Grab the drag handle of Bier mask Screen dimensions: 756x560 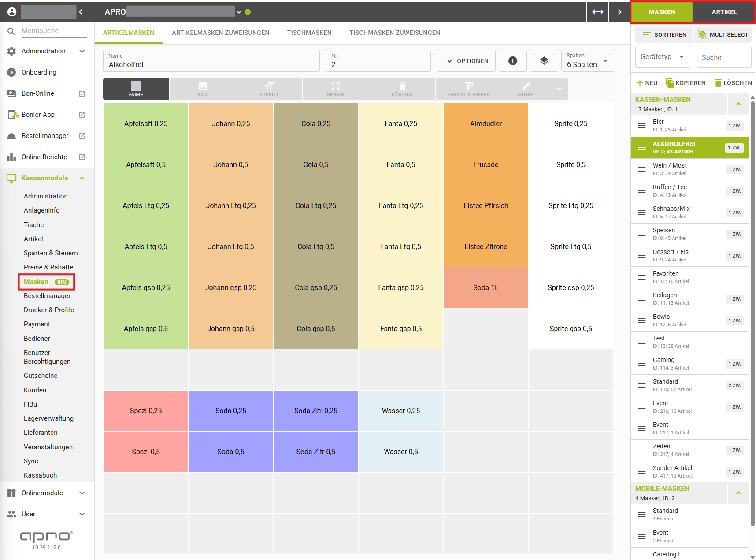(x=642, y=126)
